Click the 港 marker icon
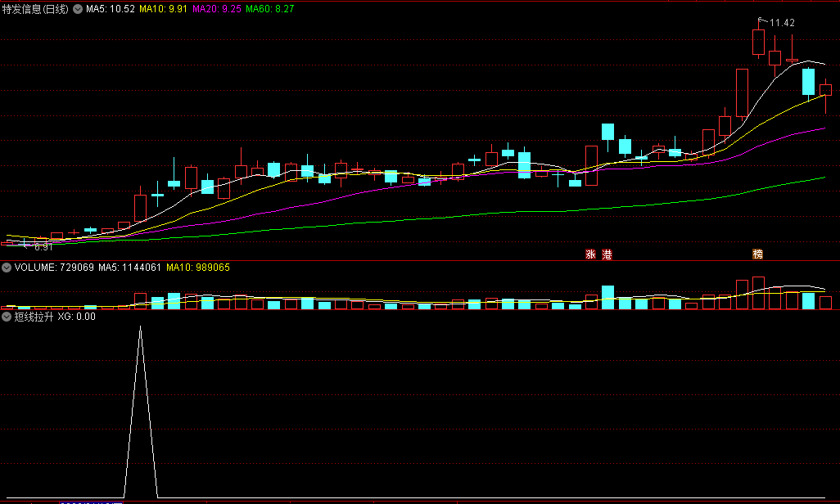 [x=607, y=254]
